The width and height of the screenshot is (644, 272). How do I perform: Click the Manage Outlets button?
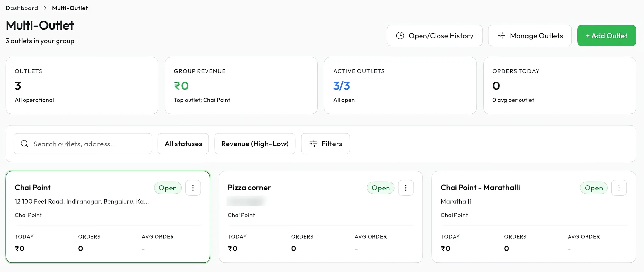tap(530, 36)
